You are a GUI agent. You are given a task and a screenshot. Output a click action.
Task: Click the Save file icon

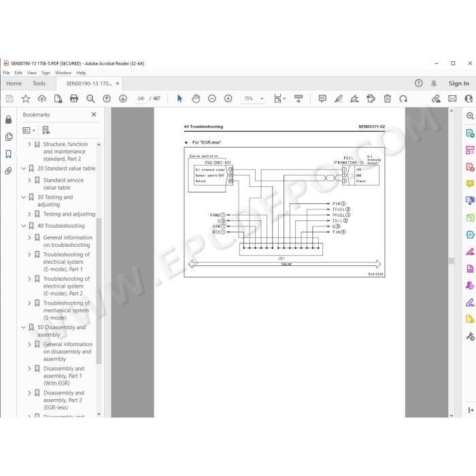pos(10,99)
